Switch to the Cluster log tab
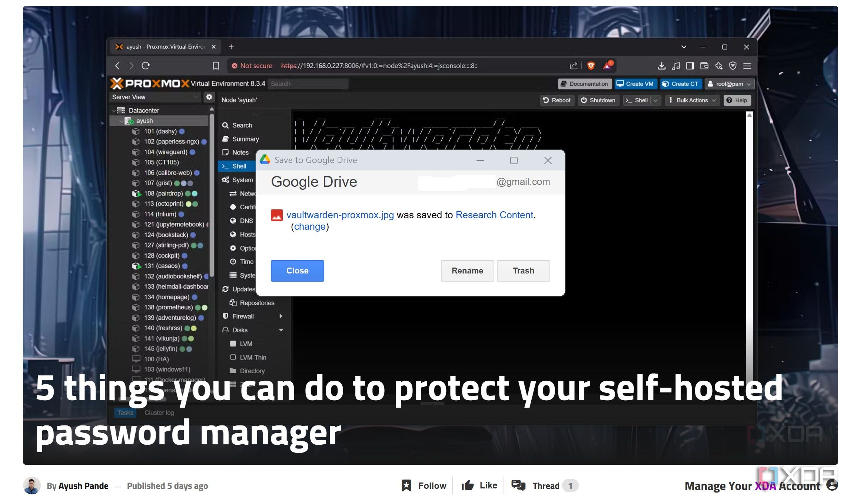The image size is (850, 504). [x=159, y=413]
